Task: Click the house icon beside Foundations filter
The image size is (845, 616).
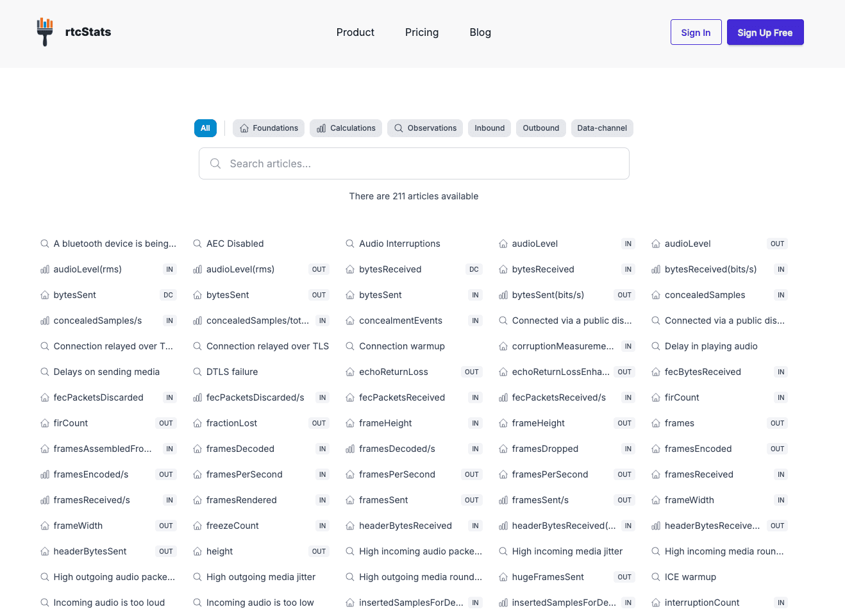Action: (244, 128)
